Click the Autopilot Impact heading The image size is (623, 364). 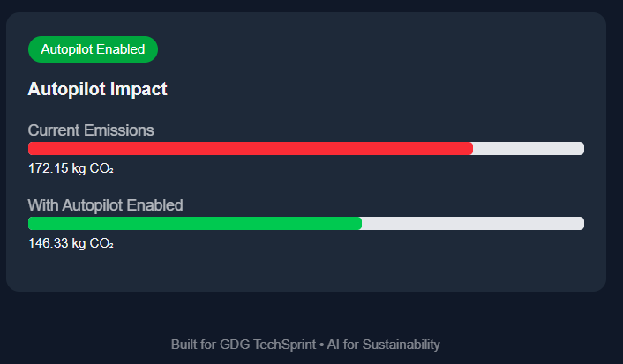(97, 89)
